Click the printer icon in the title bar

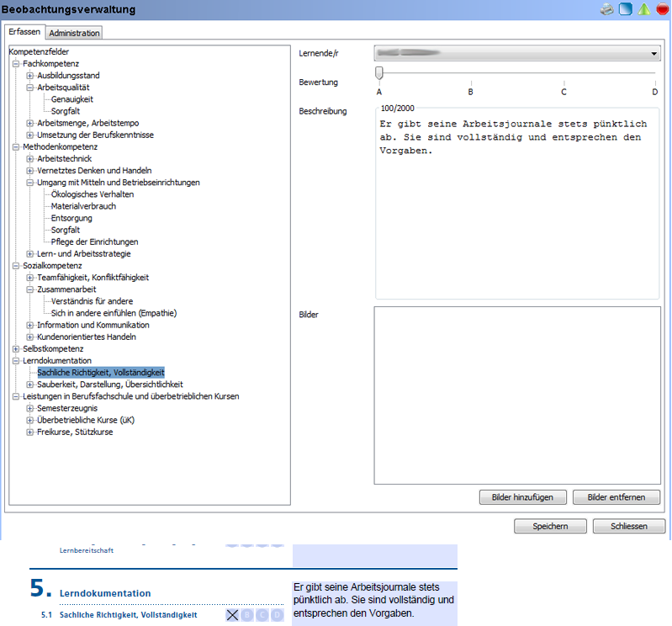click(x=607, y=9)
